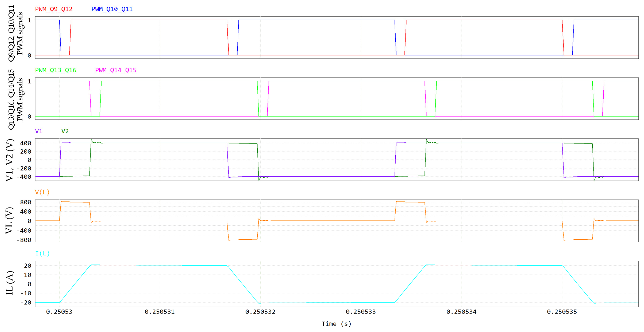
Task: Click time tick label 0.250535
Action: pos(562,312)
